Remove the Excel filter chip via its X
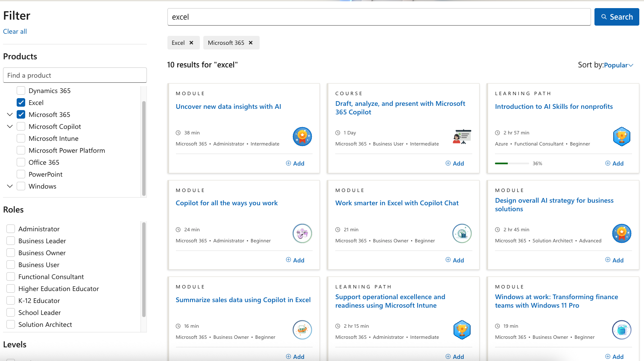The height and width of the screenshot is (361, 644). point(191,43)
